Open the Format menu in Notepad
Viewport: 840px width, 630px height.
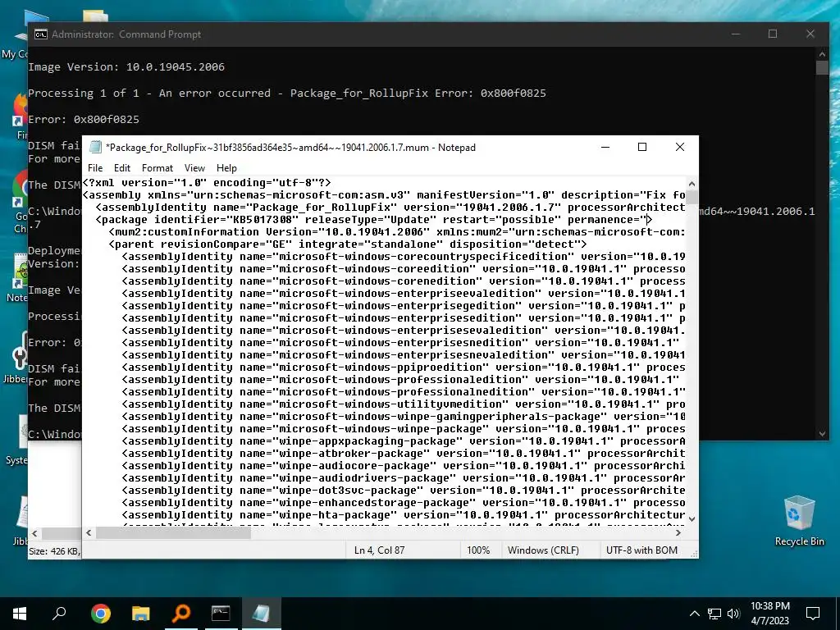(x=157, y=167)
